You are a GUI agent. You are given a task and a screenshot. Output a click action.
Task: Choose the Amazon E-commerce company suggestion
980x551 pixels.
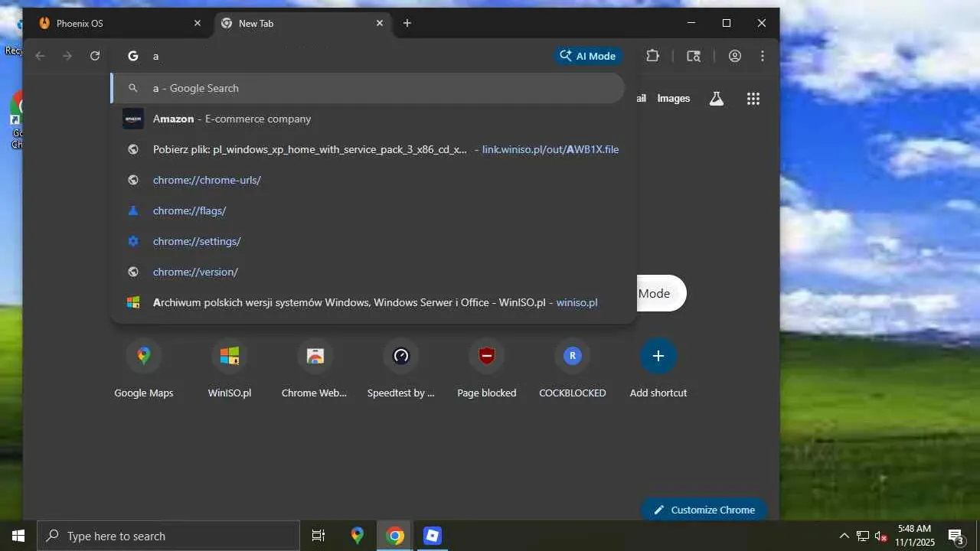[x=367, y=119]
